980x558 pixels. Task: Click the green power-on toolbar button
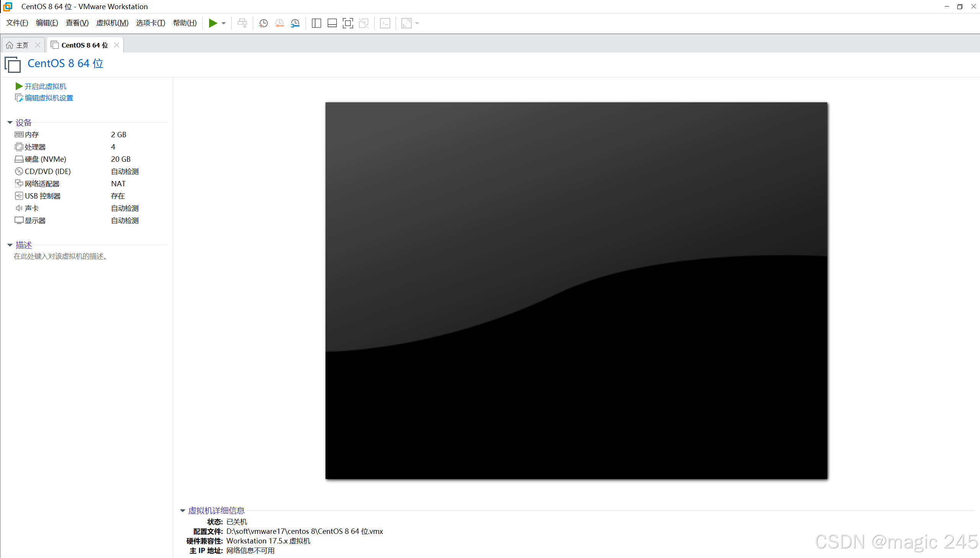pos(213,23)
